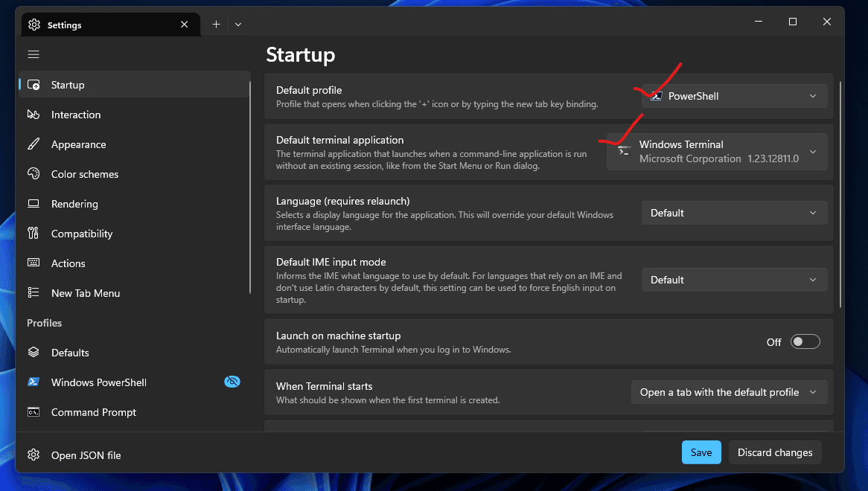Click the Windows Terminal icon in terminal dropdown

coord(624,151)
